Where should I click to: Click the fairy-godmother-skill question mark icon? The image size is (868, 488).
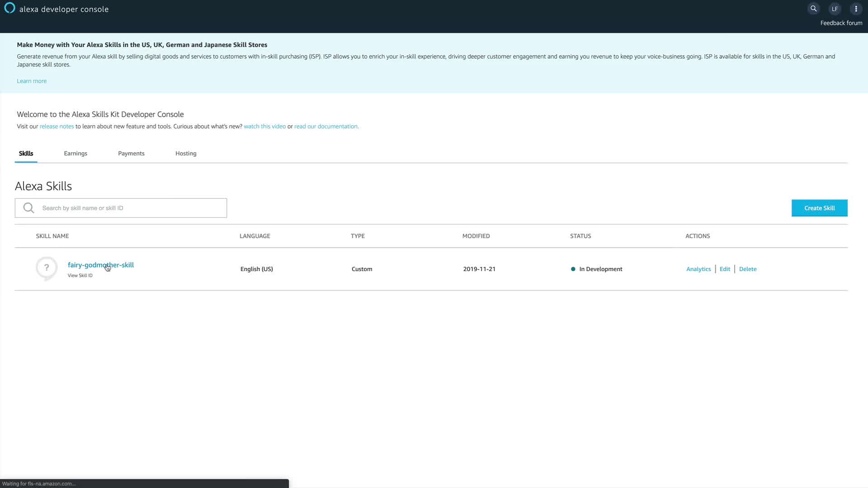47,268
